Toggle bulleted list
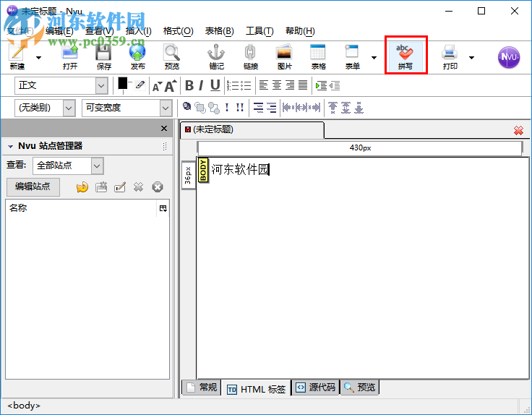Image resolution: width=532 pixels, height=415 pixels. click(x=246, y=85)
